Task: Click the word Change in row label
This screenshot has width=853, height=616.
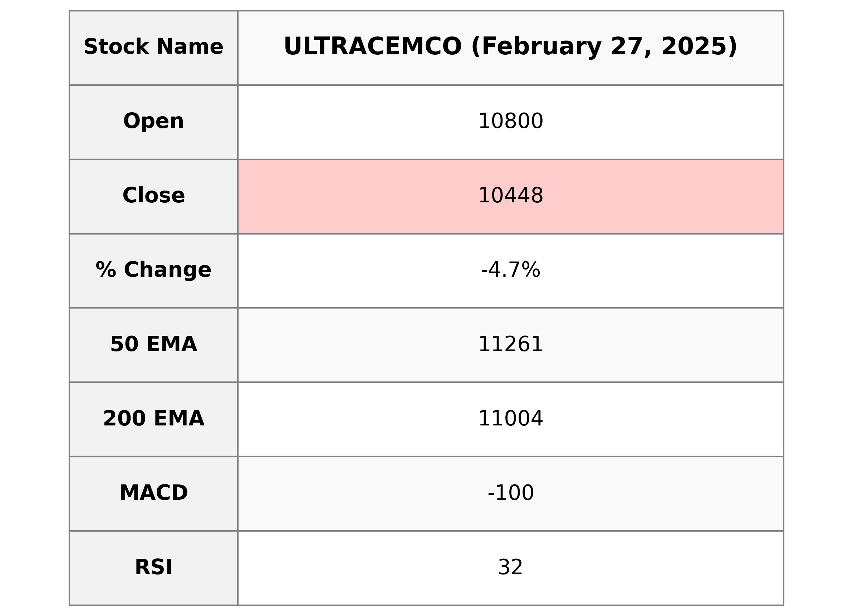Action: pyautogui.click(x=167, y=270)
